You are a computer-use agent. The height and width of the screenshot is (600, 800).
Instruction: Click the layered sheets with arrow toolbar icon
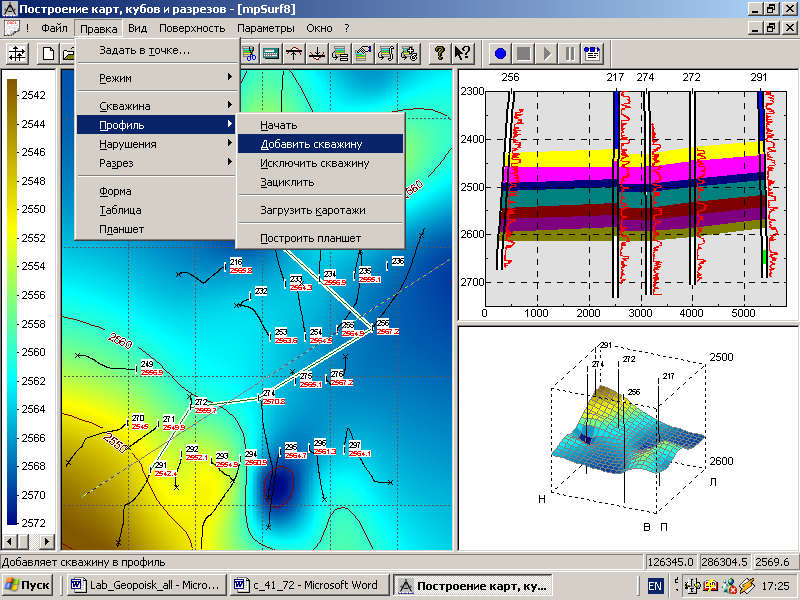click(x=340, y=54)
